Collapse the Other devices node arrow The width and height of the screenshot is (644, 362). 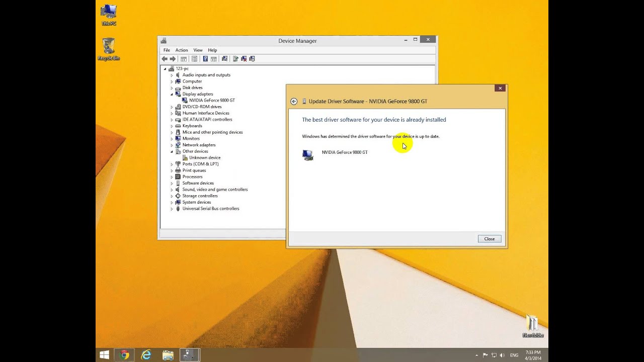coord(172,151)
